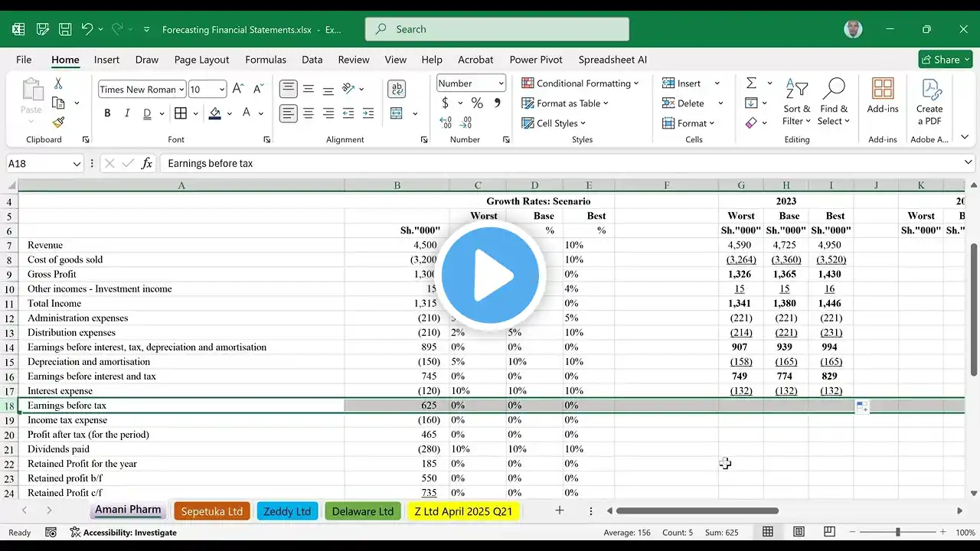Expand the font name dropdown

(x=181, y=90)
